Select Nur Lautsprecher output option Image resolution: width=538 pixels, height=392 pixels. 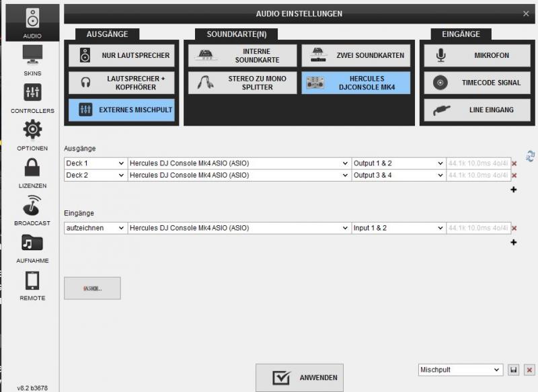pos(122,55)
